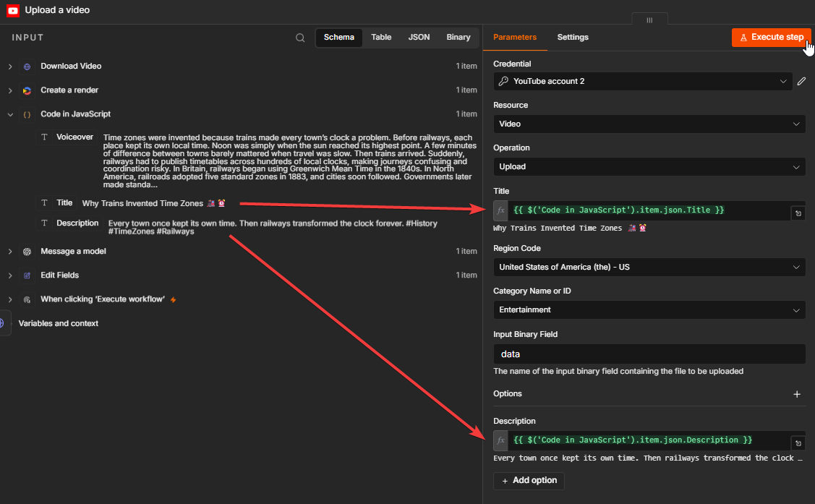This screenshot has height=504, width=815.
Task: Click the '1 item' count for Download Video
Action: (466, 67)
